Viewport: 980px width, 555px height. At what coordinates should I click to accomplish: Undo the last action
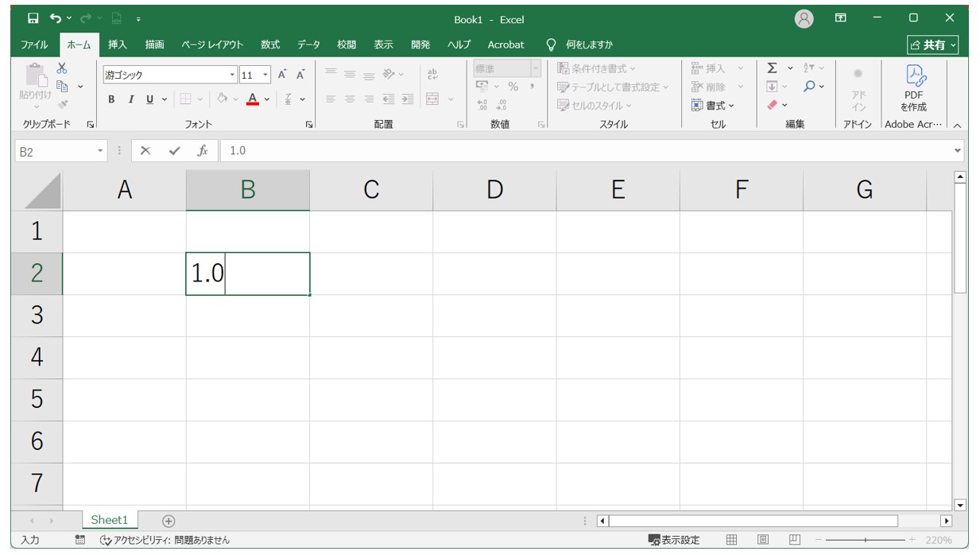tap(56, 18)
